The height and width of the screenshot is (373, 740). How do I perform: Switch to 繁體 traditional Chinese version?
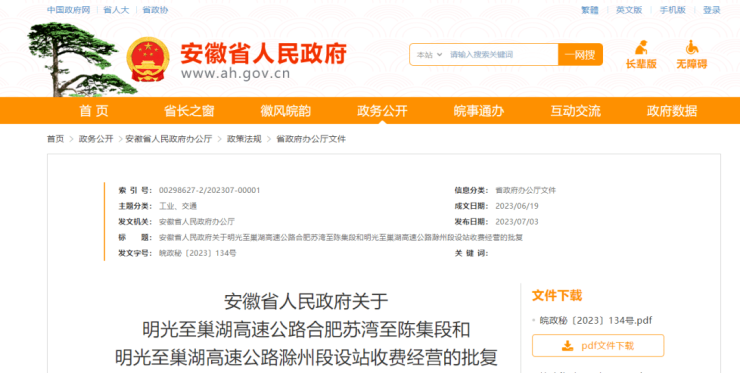point(589,10)
